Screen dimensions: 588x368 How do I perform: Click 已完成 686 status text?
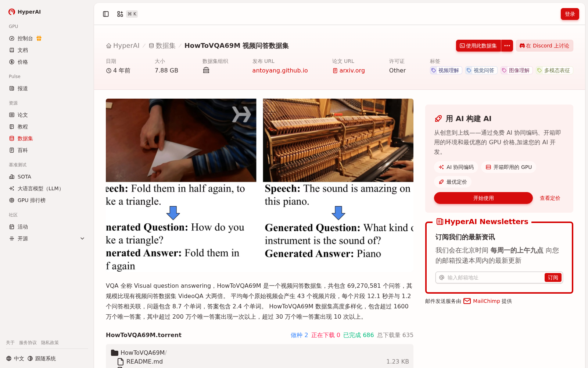click(358, 335)
